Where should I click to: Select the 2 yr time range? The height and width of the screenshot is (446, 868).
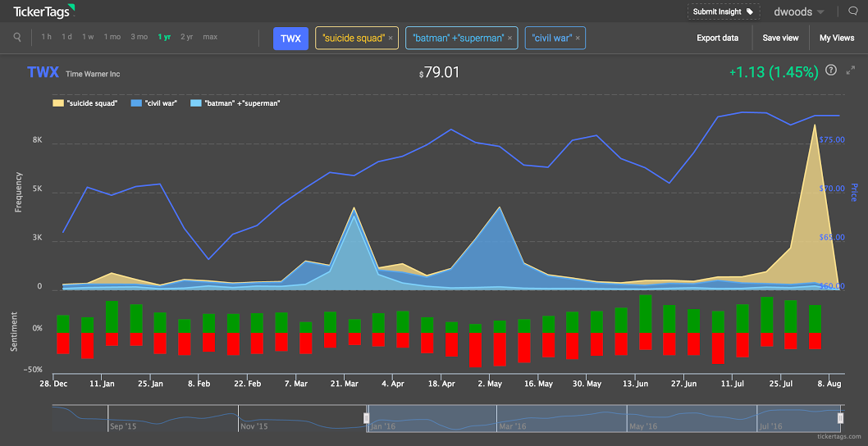point(186,37)
